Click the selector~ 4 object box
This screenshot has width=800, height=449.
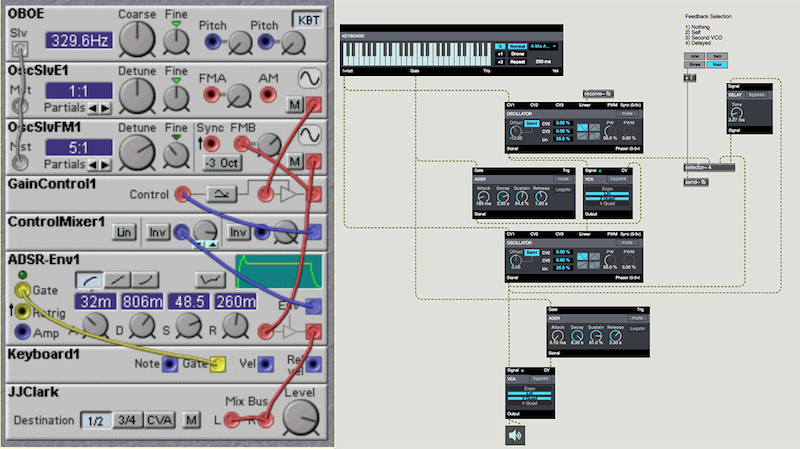709,167
